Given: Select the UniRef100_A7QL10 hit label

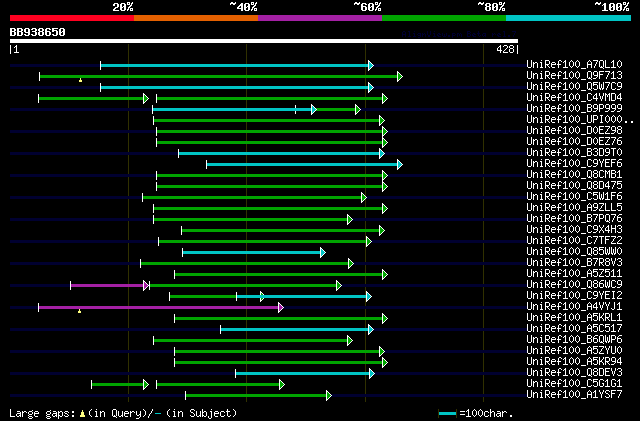Looking at the screenshot, I should pyautogui.click(x=574, y=64).
